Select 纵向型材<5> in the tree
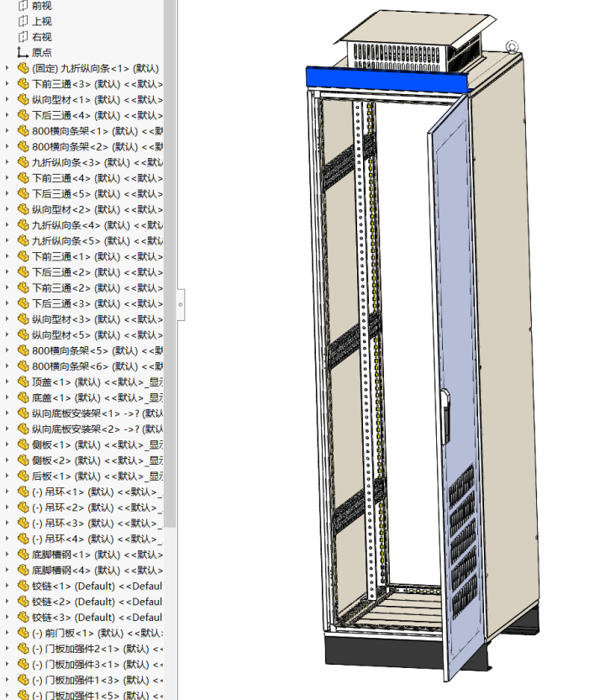605x700 pixels. [x=97, y=334]
